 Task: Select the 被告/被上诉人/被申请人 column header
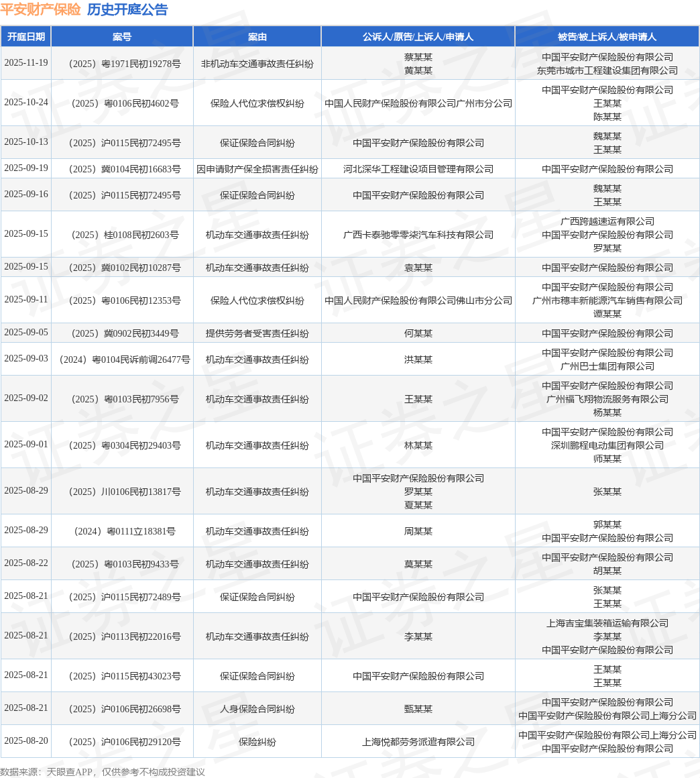[x=607, y=37]
